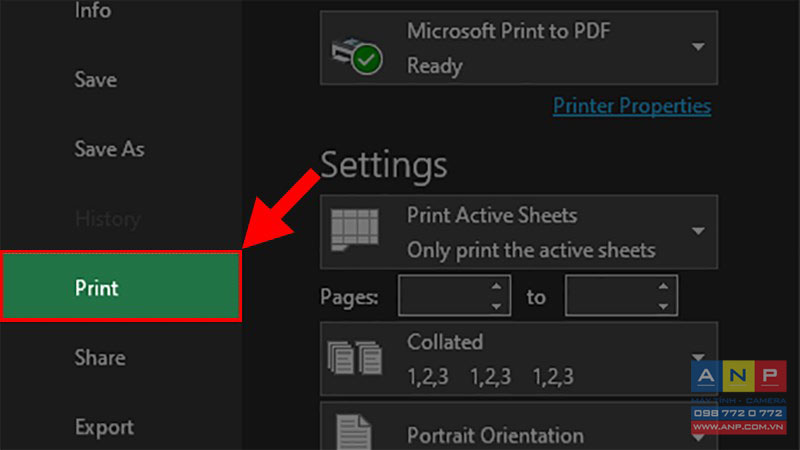
Task: Decrease the starting page number
Action: point(496,306)
